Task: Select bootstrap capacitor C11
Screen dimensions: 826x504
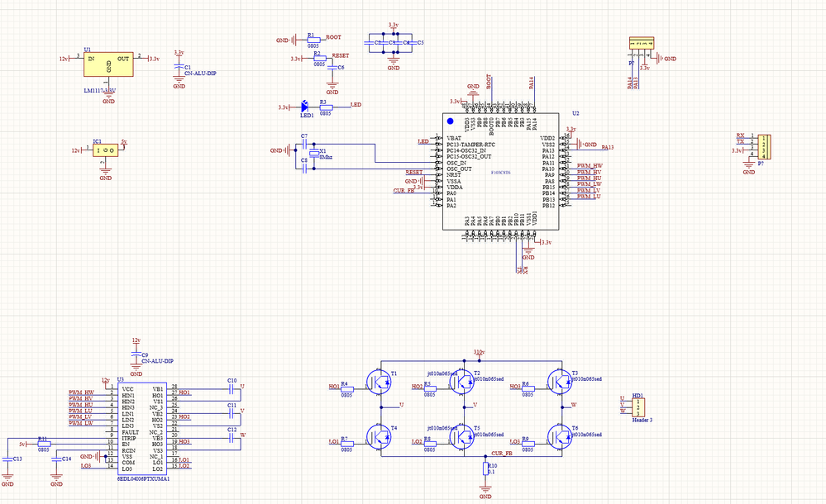Action: [x=232, y=414]
